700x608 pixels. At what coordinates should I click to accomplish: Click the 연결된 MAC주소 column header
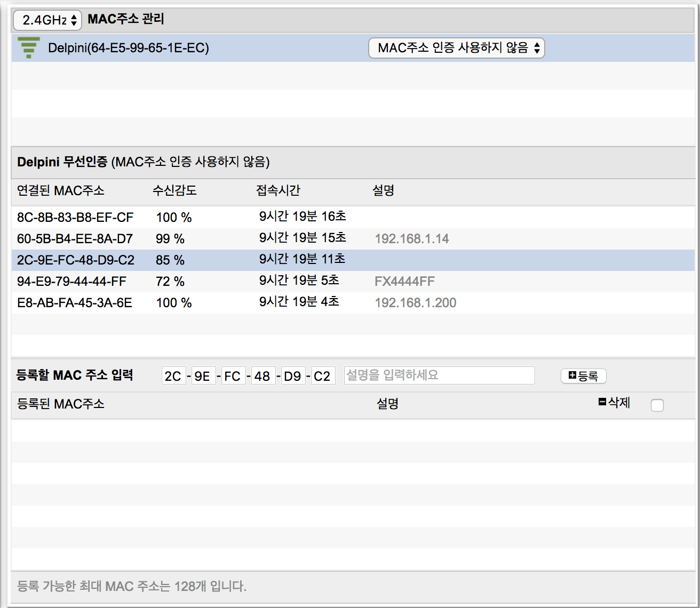pyautogui.click(x=61, y=191)
